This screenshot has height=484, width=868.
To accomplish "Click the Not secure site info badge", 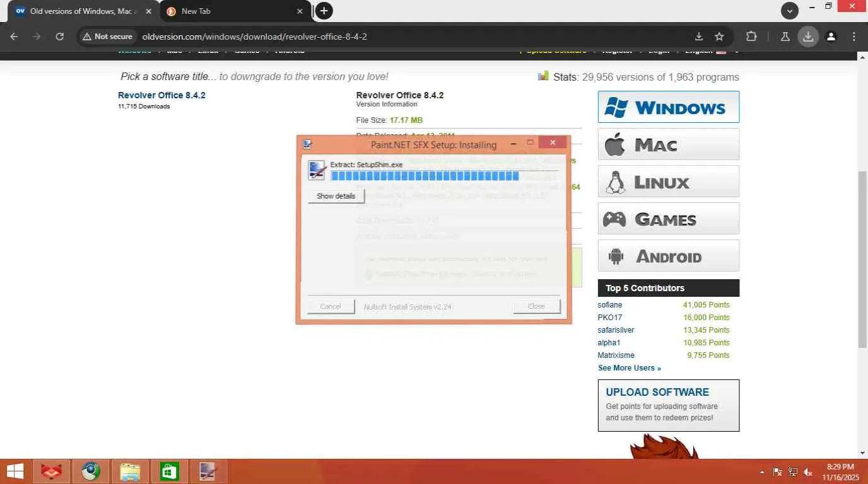I will click(x=107, y=37).
